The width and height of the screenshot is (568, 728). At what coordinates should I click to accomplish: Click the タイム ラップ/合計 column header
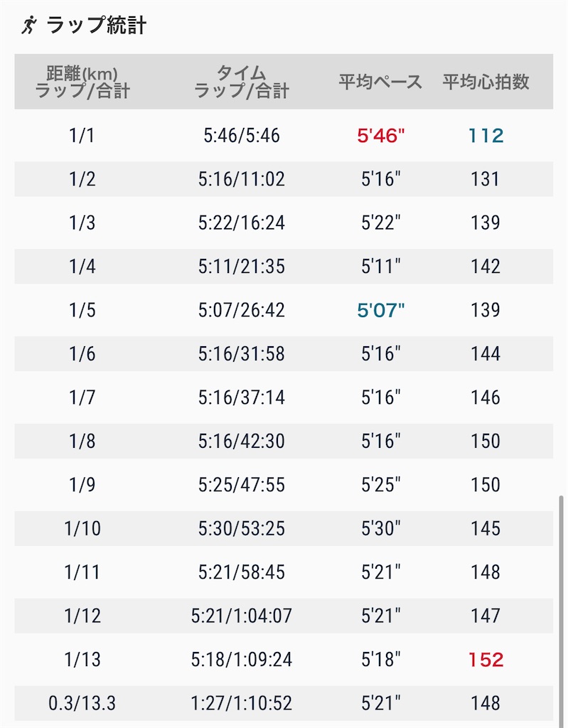coord(242,82)
